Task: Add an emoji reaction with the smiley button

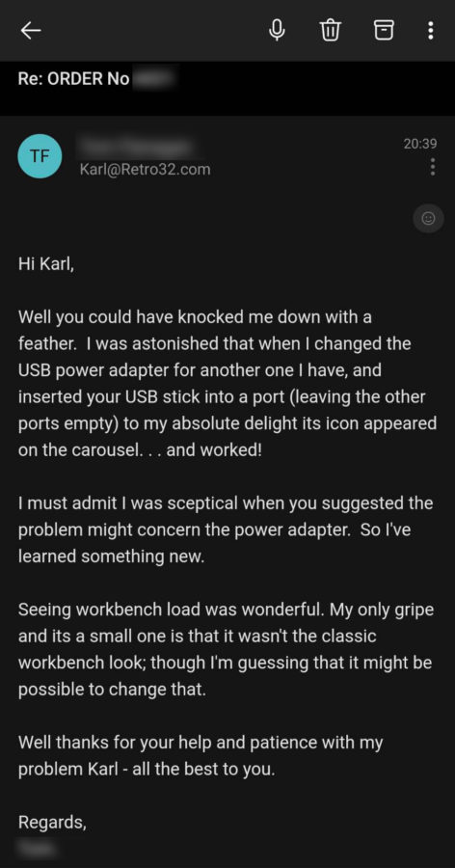Action: (x=428, y=219)
